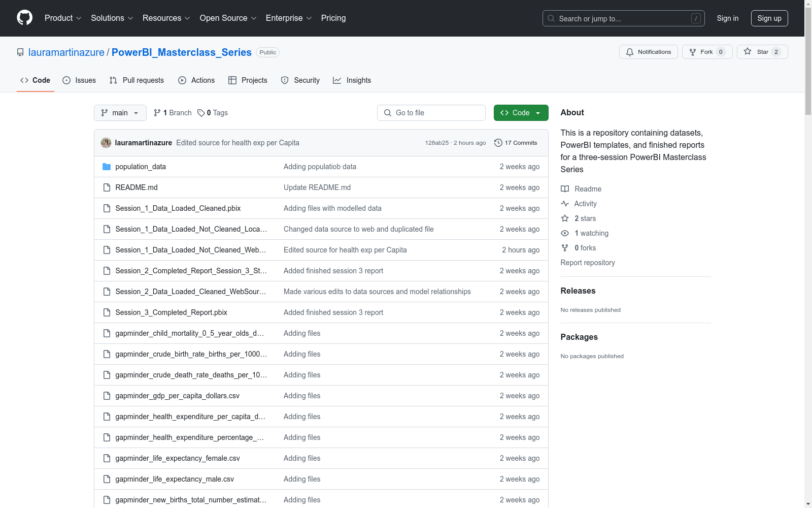Click the file icon for Session_3_Completed_Report.pbix
Viewport: 812px width, 508px height.
click(107, 312)
